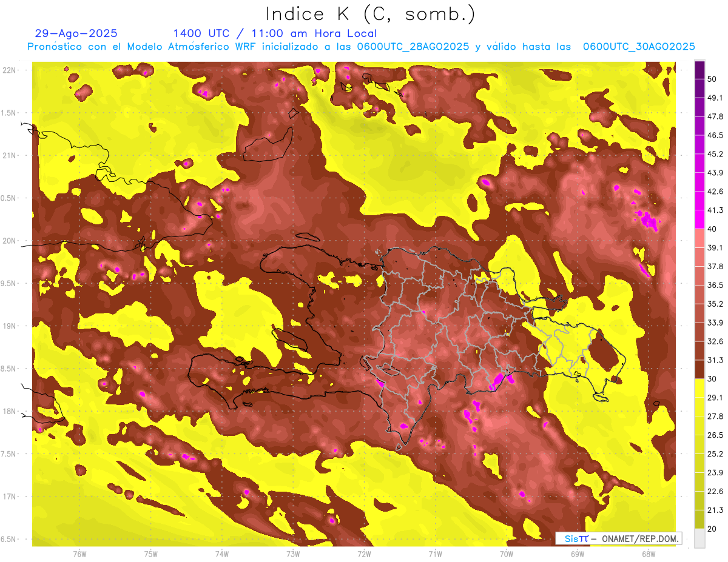Click the initialization time '0600UTC_28AGO2025'
This screenshot has width=728, height=562.
[413, 47]
